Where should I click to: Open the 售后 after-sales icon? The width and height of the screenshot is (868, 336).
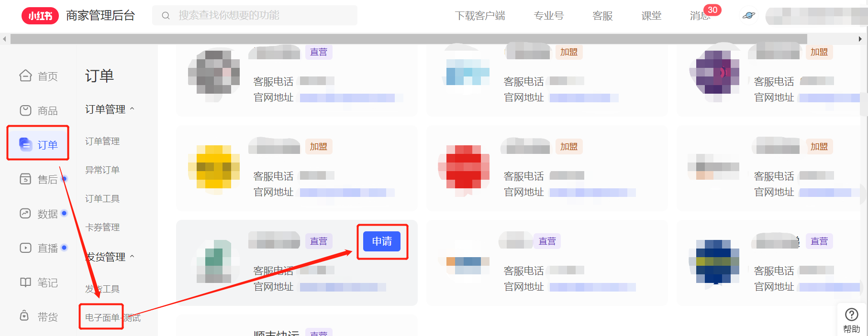(25, 179)
